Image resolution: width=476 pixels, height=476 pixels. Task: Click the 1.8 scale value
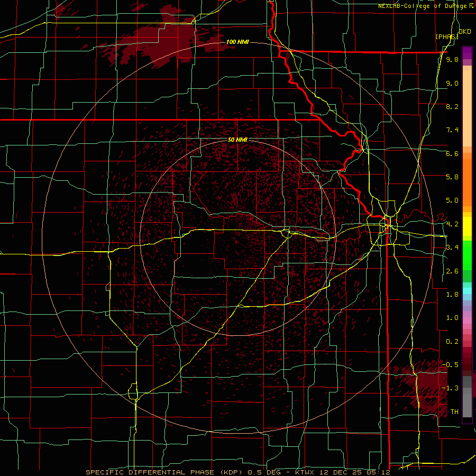452,295
